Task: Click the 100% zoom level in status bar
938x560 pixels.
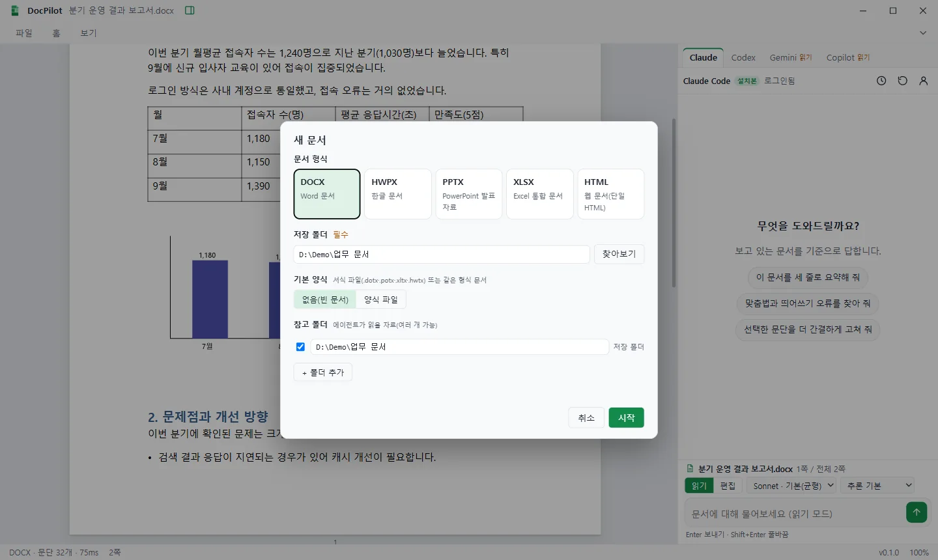Action: [x=919, y=552]
